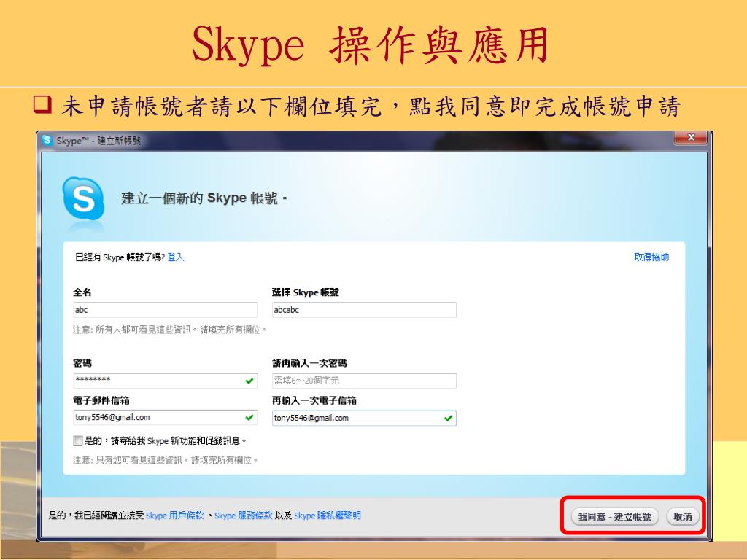The image size is (747, 560).
Task: Click the green checkmark in the repeat email field
Action: click(x=448, y=418)
